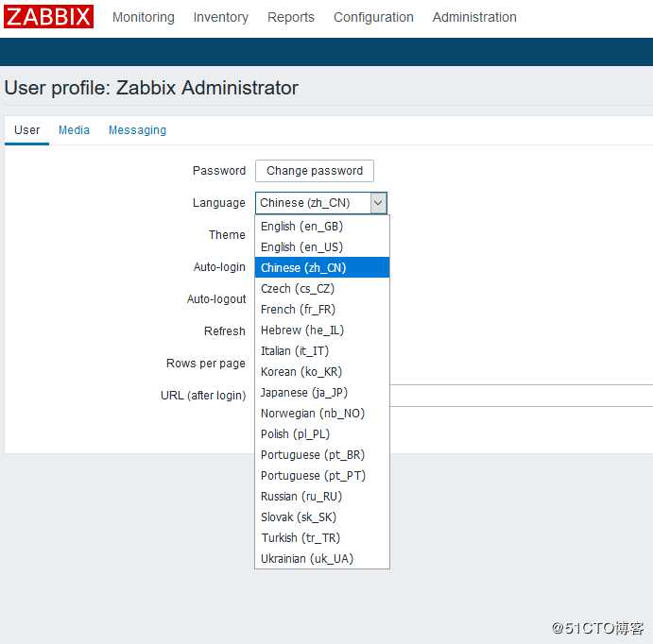The width and height of the screenshot is (653, 644).
Task: Click the Change password button
Action: click(315, 171)
